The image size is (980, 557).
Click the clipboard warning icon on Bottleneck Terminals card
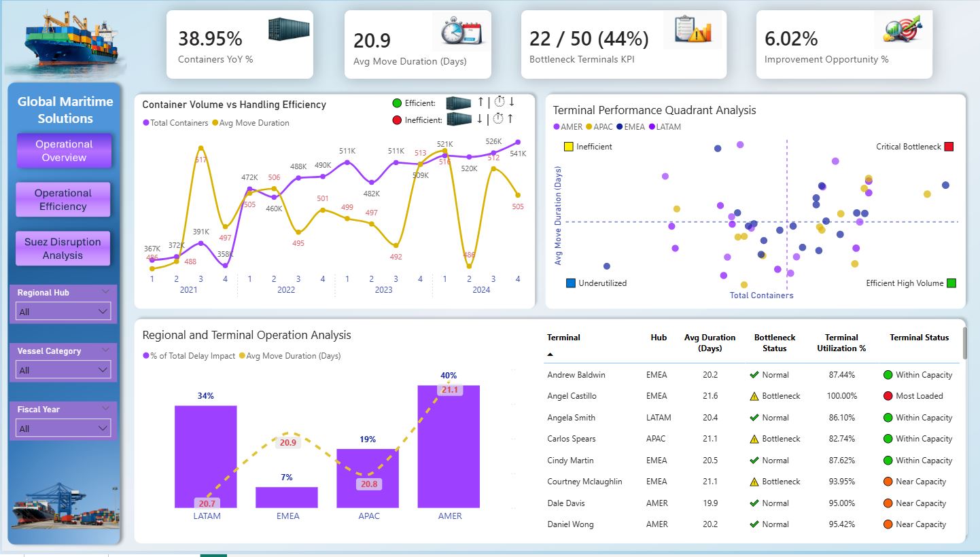[x=693, y=31]
